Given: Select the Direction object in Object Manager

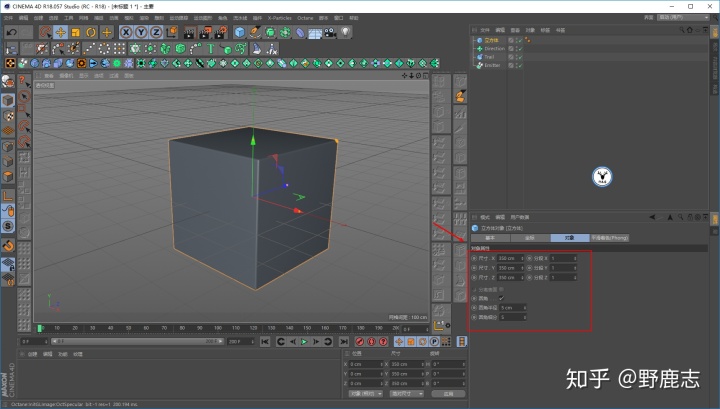Looking at the screenshot, I should point(494,49).
